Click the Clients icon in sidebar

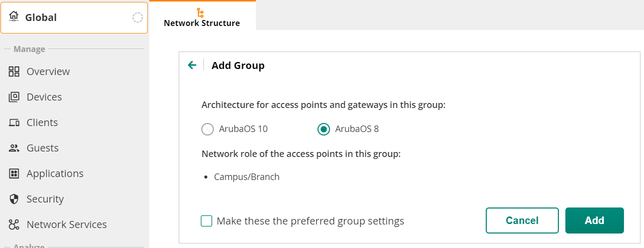14,122
